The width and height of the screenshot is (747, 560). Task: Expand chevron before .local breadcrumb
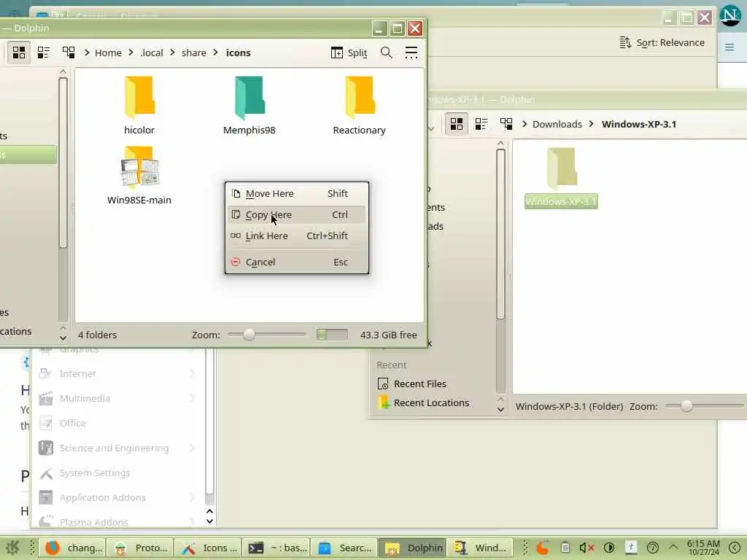[131, 52]
